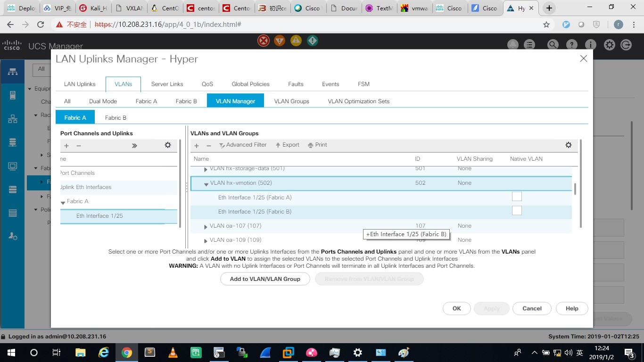The image size is (644, 362).
Task: Open the help question mark icon in header
Action: point(571,45)
